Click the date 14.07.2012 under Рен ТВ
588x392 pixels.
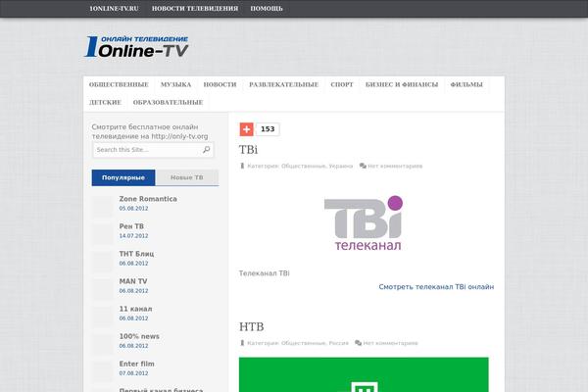(x=133, y=235)
